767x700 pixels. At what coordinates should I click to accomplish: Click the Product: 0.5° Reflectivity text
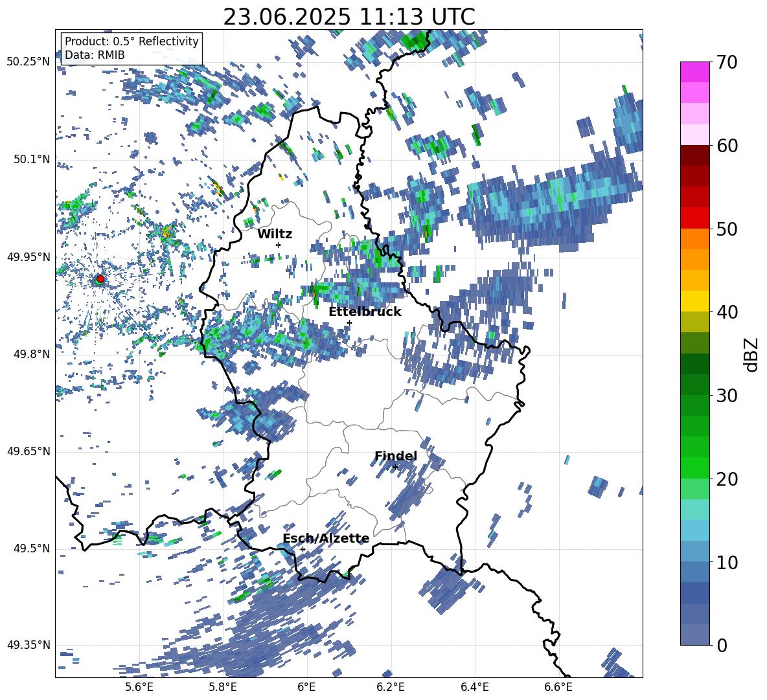132,41
